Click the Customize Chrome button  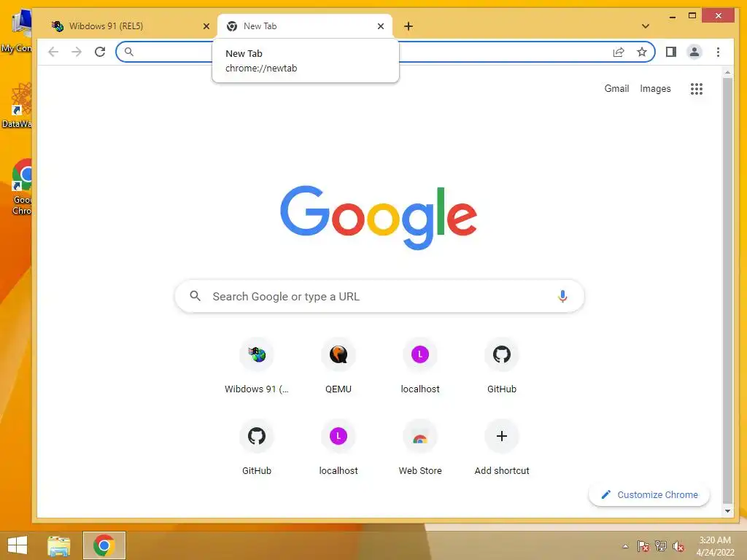coord(649,495)
